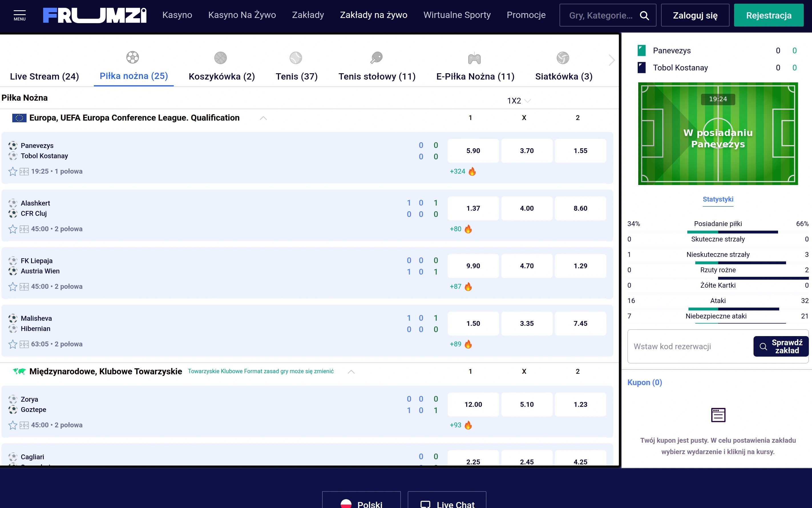Favorite the Panevezys vs Tobol Kostanay match
812x508 pixels.
pos(13,171)
